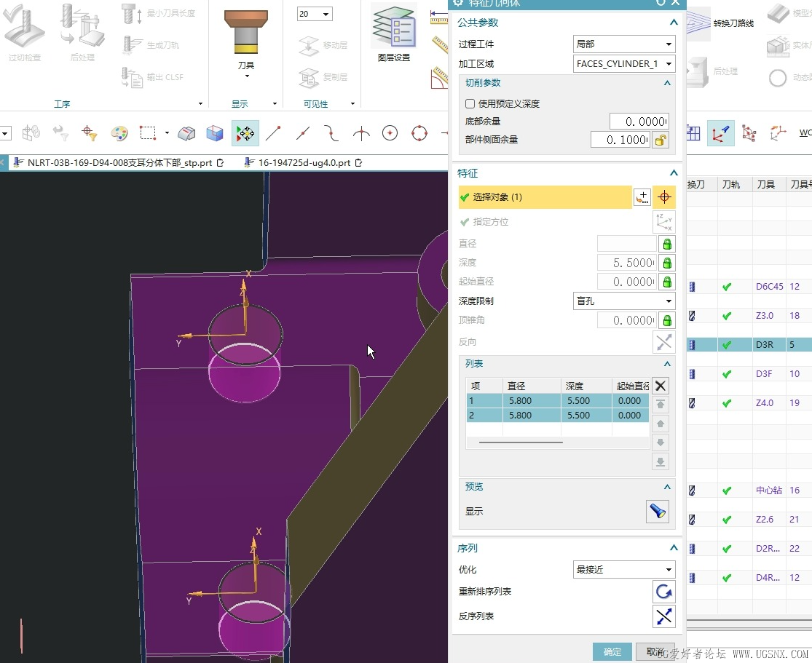Image resolution: width=812 pixels, height=663 pixels.
Task: Open the 后处理 post-process icon in 工序 group
Action: tap(82, 26)
